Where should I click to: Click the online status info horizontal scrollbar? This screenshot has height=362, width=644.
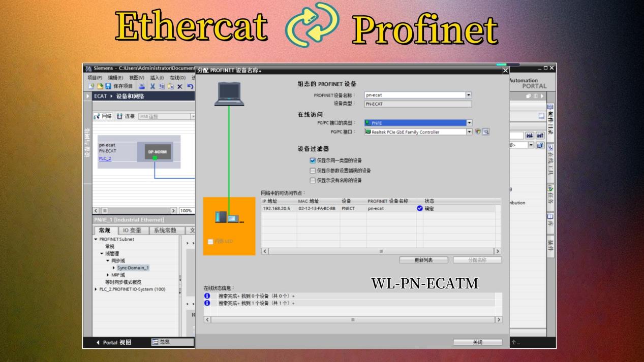[x=353, y=319]
